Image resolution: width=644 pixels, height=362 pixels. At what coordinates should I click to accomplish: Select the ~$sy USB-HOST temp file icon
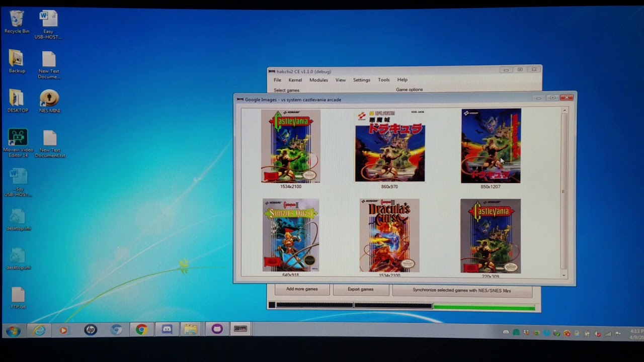[x=18, y=183]
